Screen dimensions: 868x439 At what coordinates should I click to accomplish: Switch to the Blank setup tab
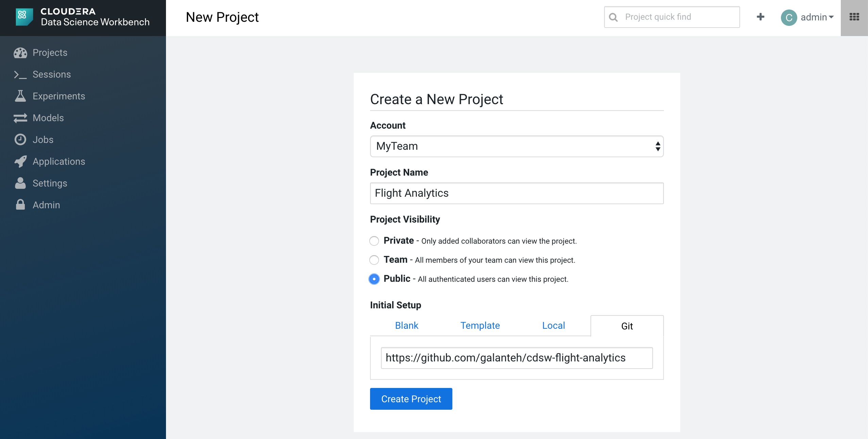pyautogui.click(x=406, y=326)
